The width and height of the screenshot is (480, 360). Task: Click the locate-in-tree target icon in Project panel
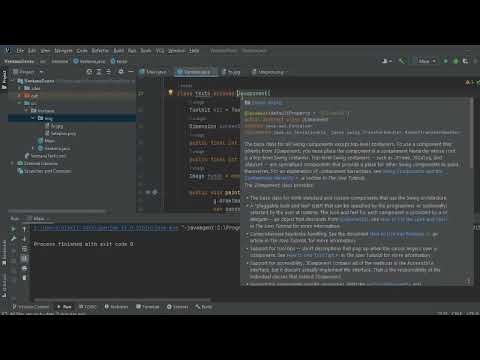coord(89,72)
